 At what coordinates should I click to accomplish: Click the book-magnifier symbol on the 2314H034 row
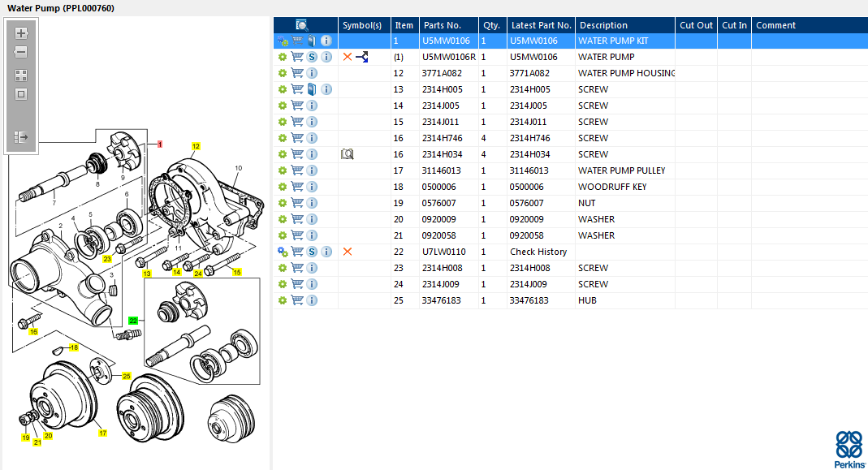(347, 154)
